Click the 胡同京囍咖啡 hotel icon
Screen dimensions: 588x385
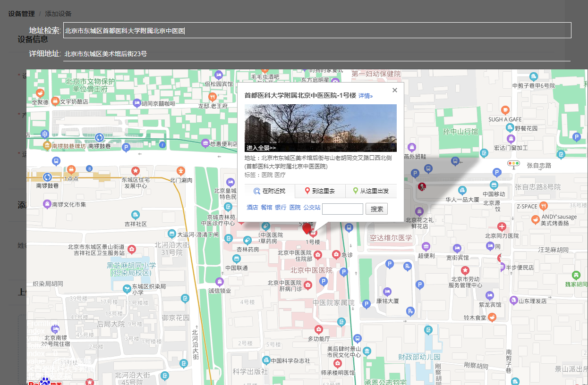[137, 103]
